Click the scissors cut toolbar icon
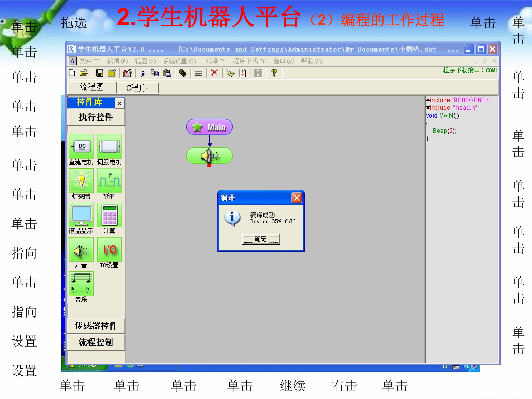This screenshot has width=532, height=399. (143, 73)
